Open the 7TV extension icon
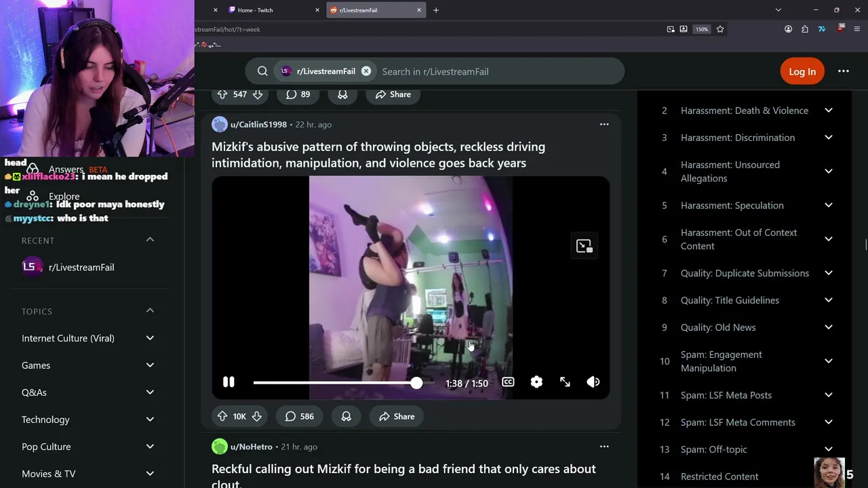This screenshot has width=868, height=488. click(x=822, y=29)
